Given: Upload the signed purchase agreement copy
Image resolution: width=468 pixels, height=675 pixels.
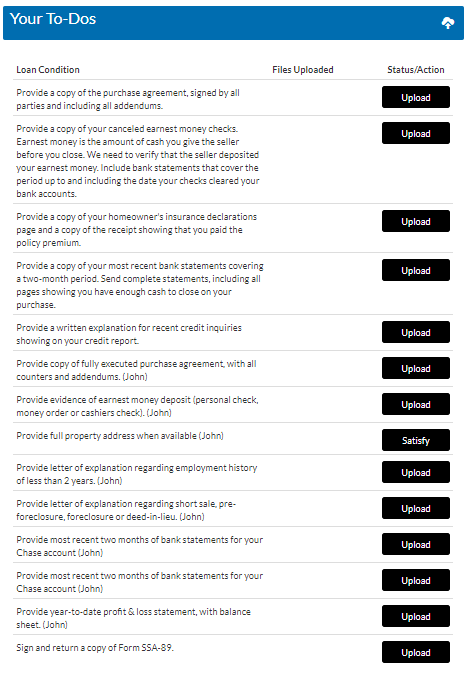Looking at the screenshot, I should tap(415, 97).
